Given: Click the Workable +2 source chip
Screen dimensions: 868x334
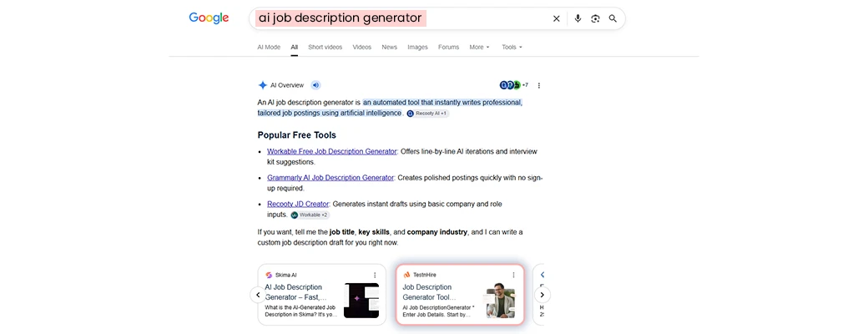Looking at the screenshot, I should coord(310,215).
